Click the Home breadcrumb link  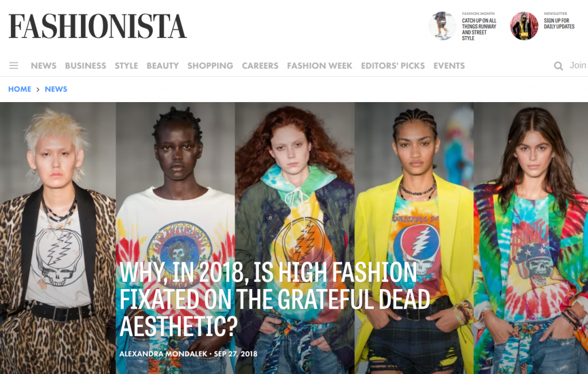(x=20, y=89)
